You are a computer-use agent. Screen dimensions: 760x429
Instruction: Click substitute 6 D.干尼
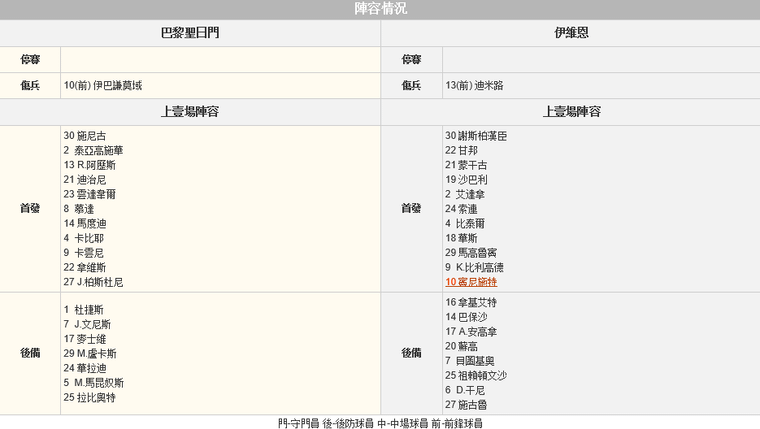pos(465,390)
